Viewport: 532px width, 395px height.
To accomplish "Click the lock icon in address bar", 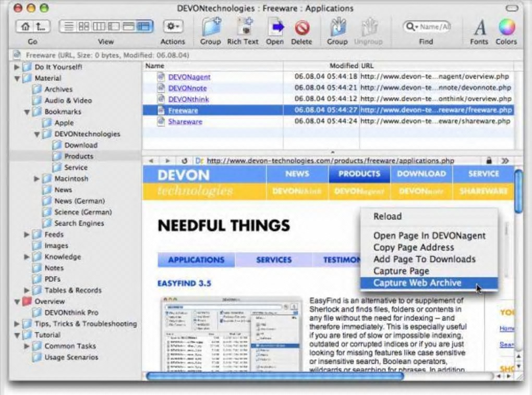I will pyautogui.click(x=489, y=161).
